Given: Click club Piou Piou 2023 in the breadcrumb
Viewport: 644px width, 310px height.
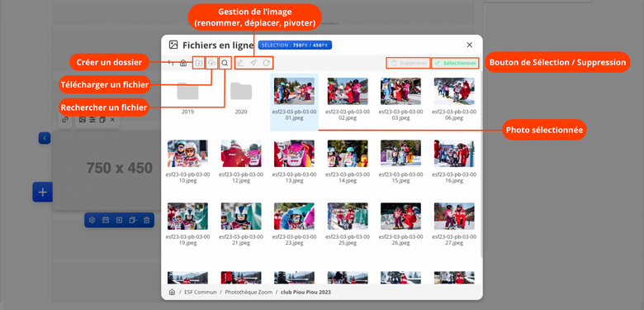Looking at the screenshot, I should (x=305, y=293).
